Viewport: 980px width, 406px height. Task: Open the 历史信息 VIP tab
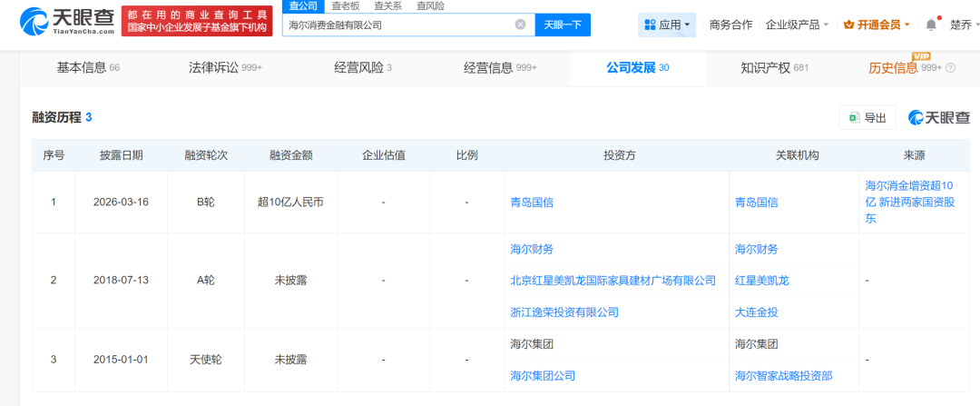[x=905, y=68]
